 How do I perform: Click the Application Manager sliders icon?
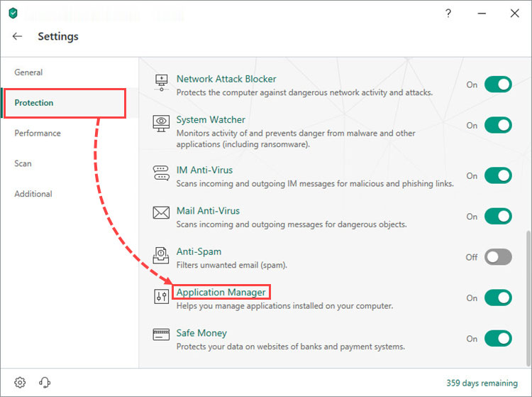pyautogui.click(x=162, y=296)
